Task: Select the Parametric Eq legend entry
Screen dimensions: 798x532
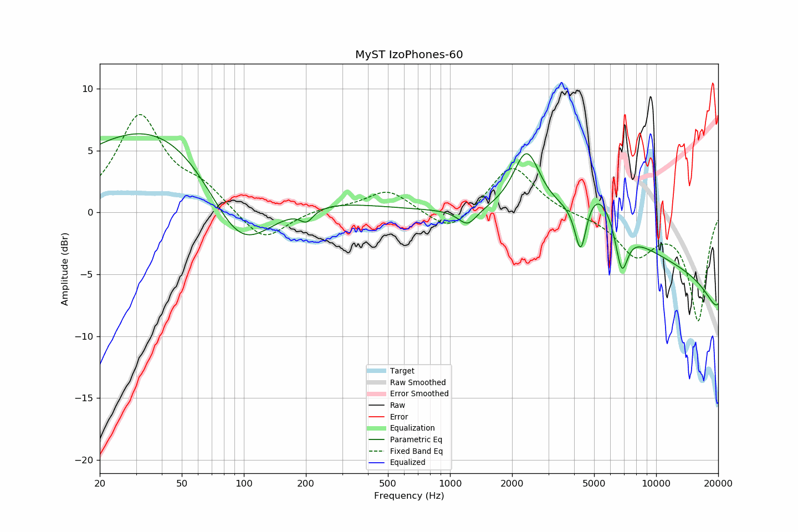Action: (x=405, y=439)
